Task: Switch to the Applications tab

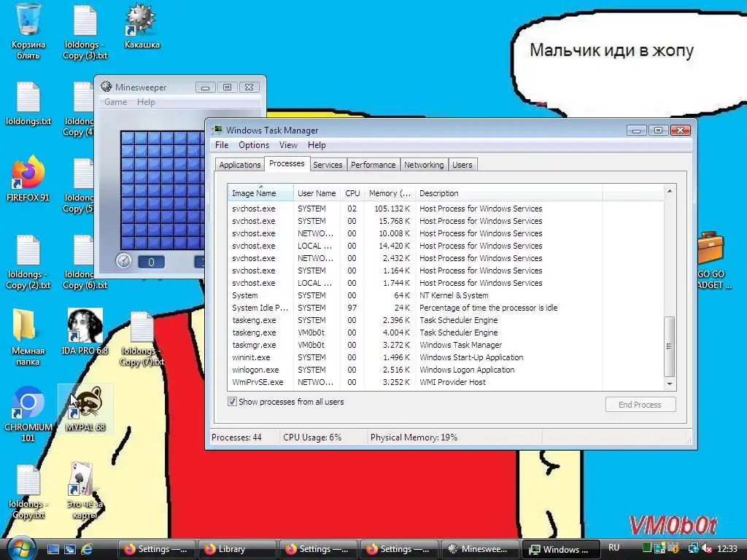Action: [239, 164]
